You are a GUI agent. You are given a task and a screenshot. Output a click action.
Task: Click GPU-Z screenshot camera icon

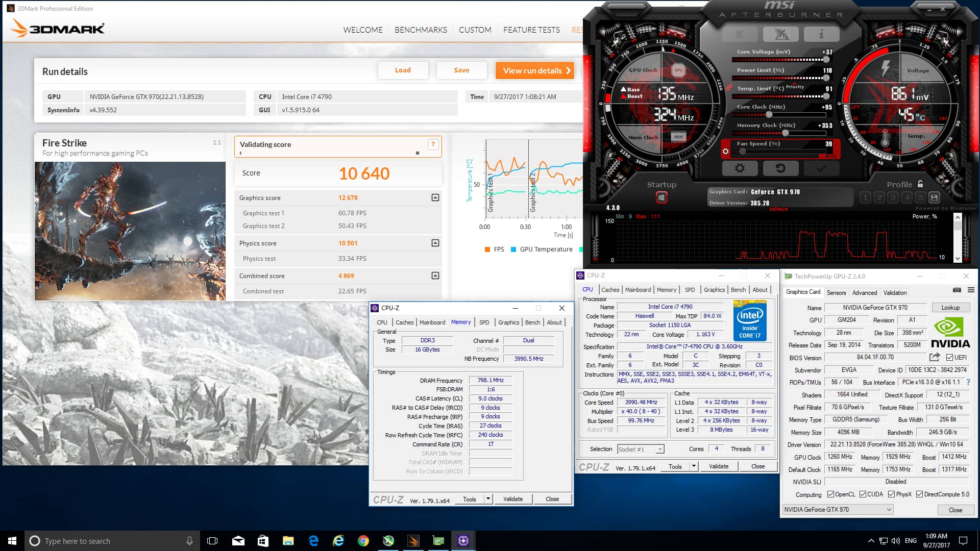tap(957, 290)
